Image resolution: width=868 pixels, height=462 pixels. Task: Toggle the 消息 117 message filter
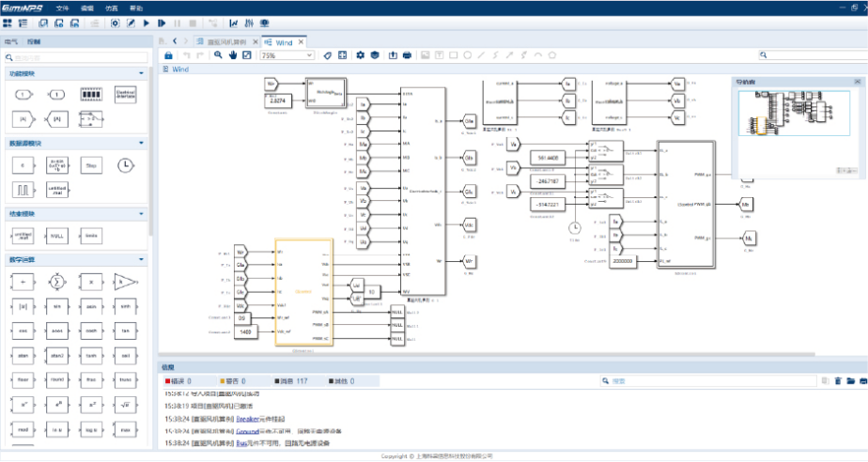pos(292,381)
